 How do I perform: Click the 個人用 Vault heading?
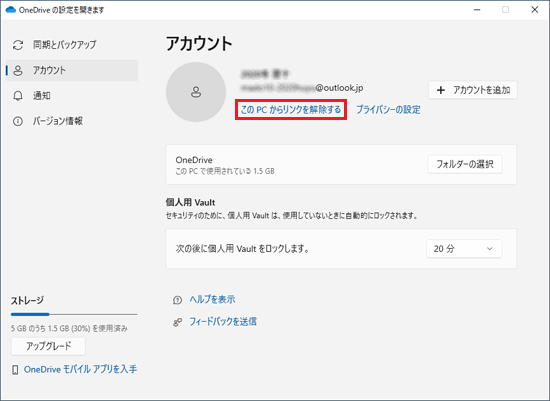(x=190, y=202)
